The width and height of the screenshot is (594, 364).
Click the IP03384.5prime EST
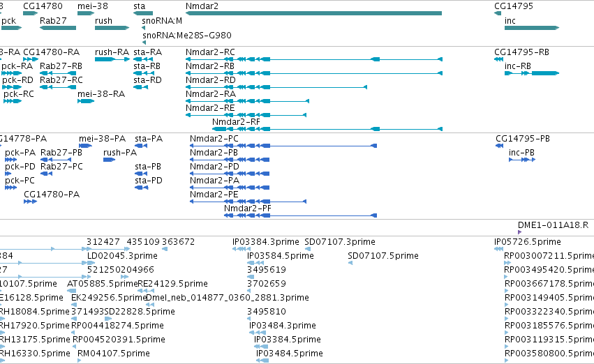tap(261, 346)
